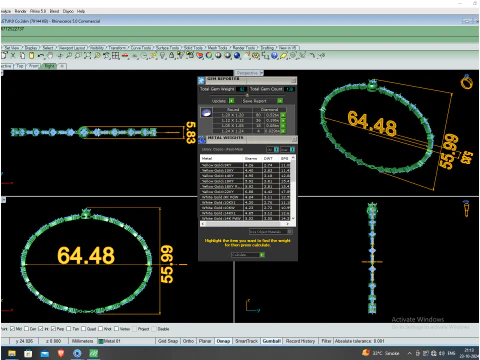Click the red car named-view icon
This screenshot has height=360, width=480.
[x=125, y=56]
